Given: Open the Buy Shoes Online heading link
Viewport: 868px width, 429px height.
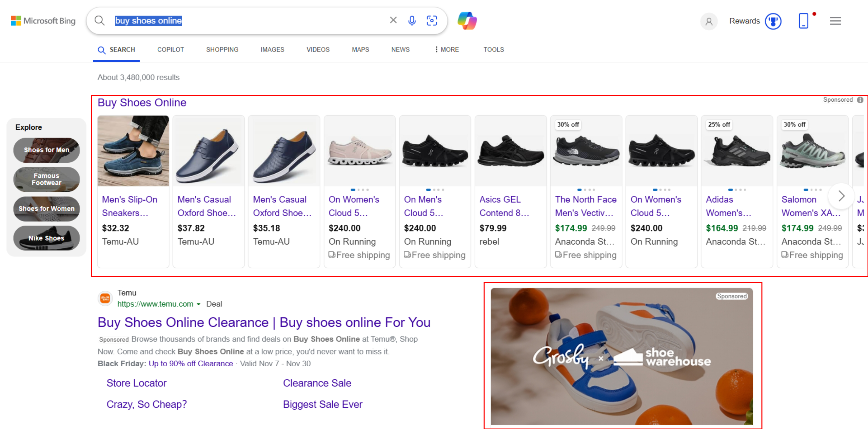Looking at the screenshot, I should point(142,103).
